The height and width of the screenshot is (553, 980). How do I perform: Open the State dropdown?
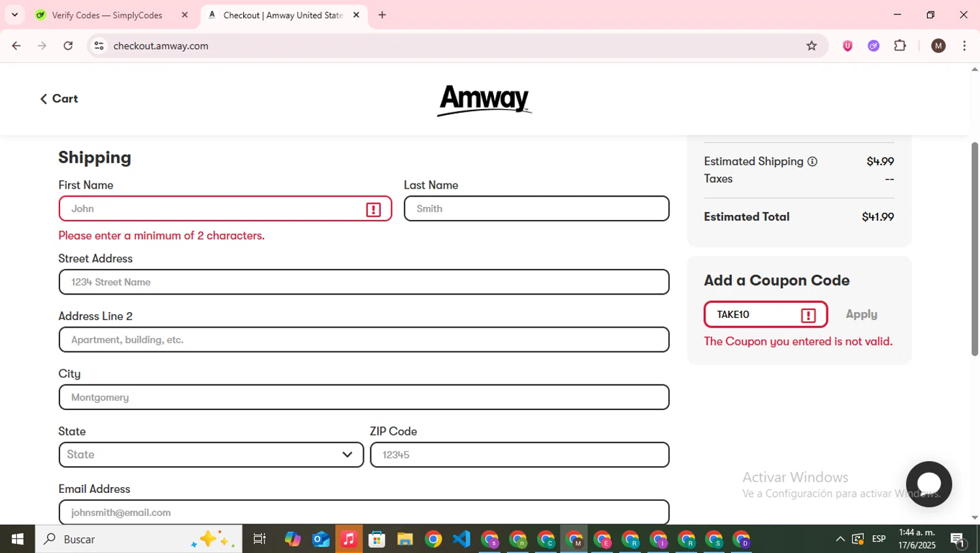pos(211,454)
